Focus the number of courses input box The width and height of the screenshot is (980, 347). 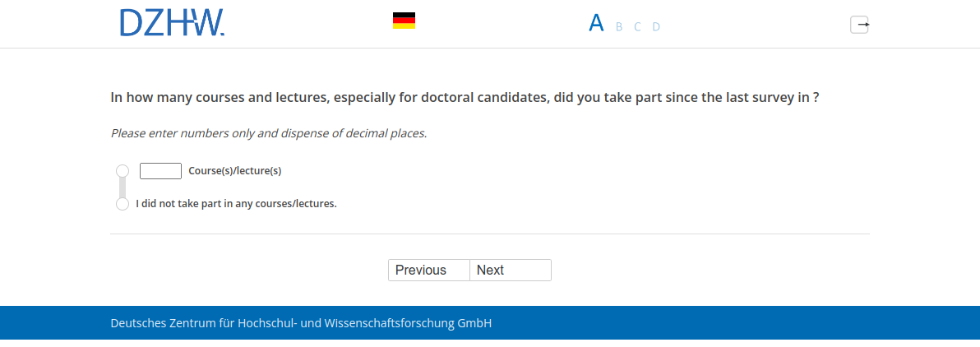point(160,171)
